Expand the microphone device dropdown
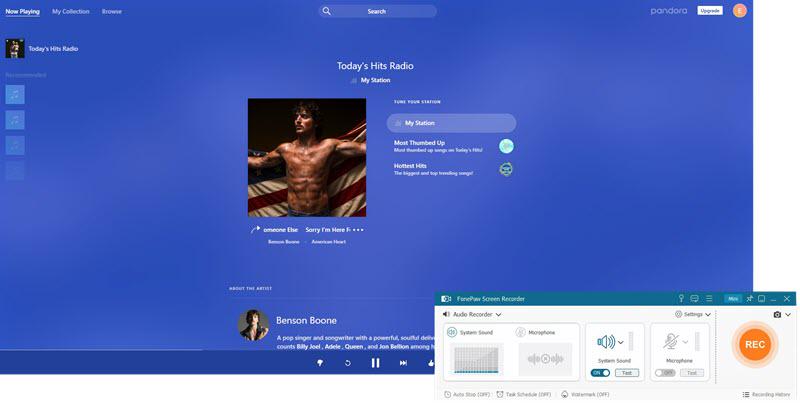 [x=685, y=342]
